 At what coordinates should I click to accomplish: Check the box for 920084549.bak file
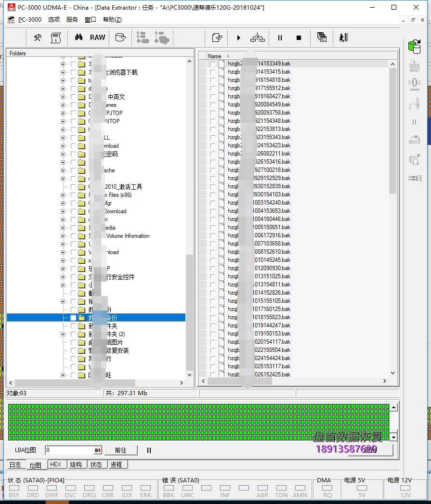[212, 104]
